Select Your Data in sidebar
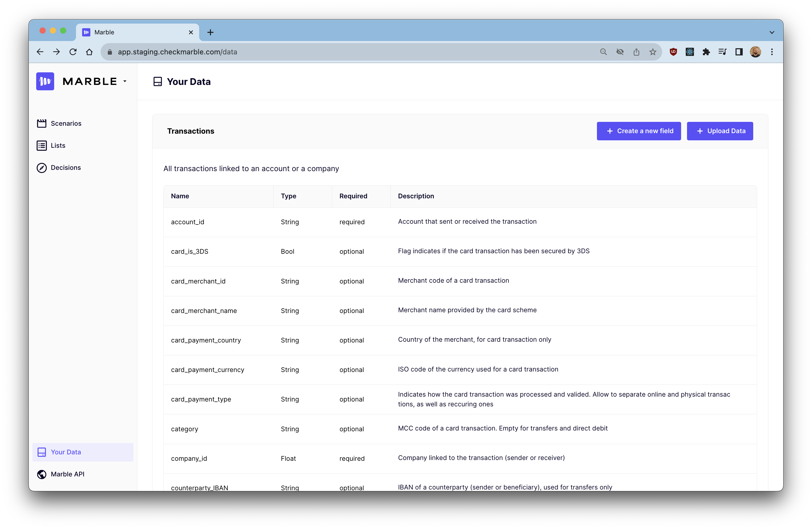 (x=65, y=452)
